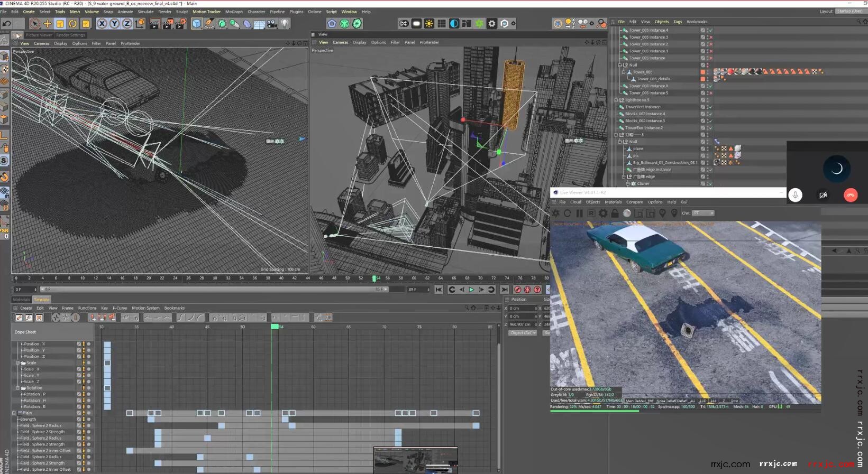868x474 pixels.
Task: Select Tower_003_details in Object Manager
Action: (x=653, y=79)
